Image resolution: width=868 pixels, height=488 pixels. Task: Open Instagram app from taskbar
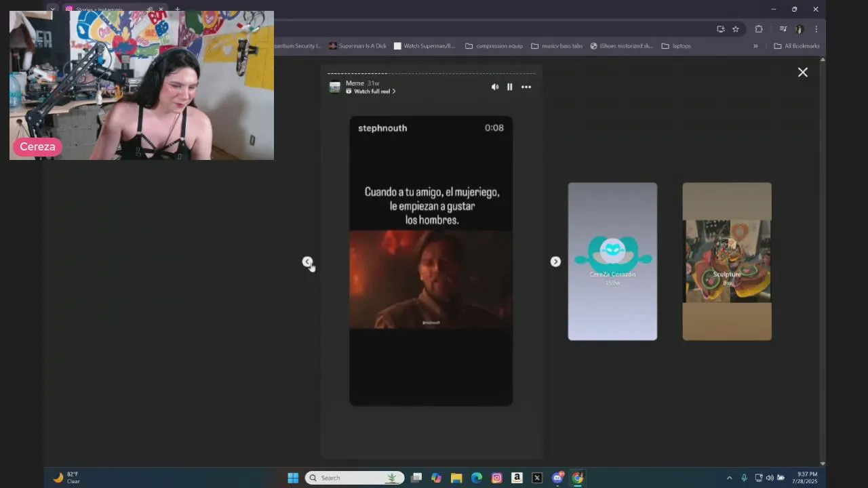click(496, 478)
